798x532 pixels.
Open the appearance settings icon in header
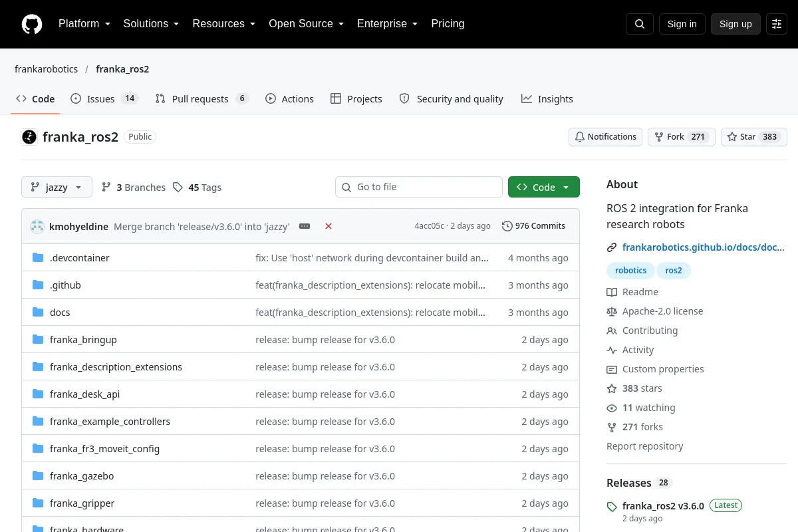(x=777, y=24)
